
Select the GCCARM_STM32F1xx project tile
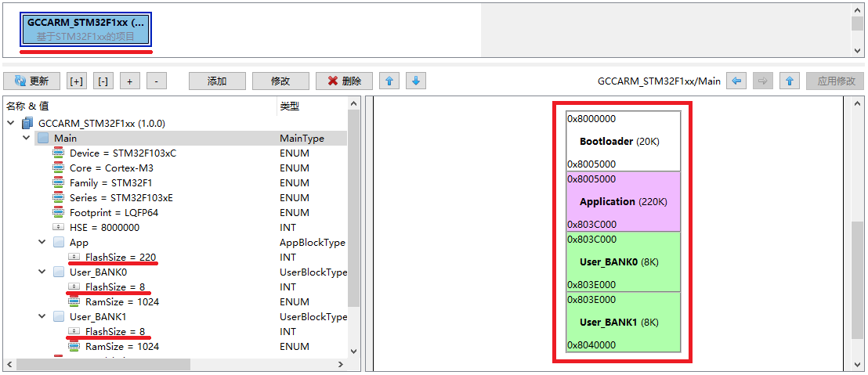tap(86, 30)
